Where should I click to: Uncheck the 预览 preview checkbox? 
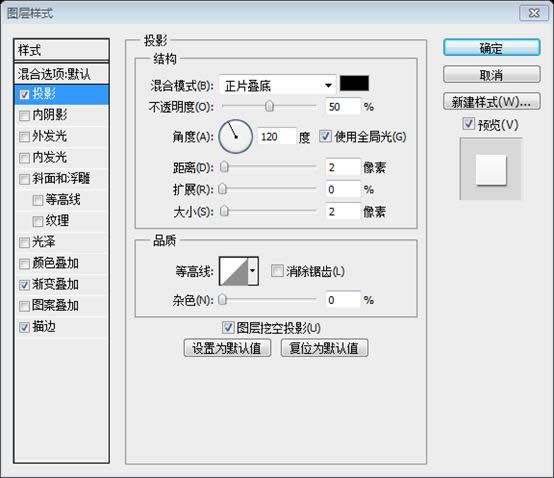point(468,124)
